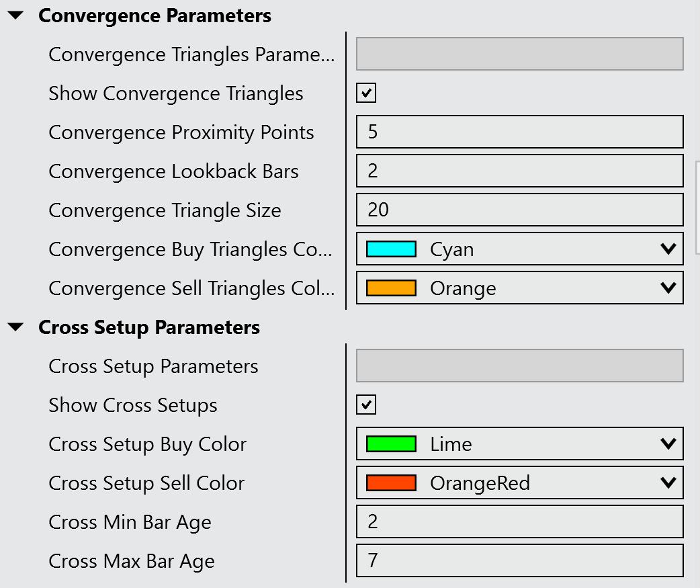Click the empty Cross Setup Parameters field

click(x=519, y=366)
